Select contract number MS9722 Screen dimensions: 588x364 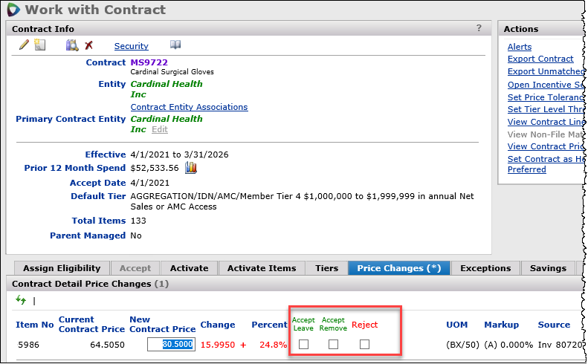(x=149, y=62)
